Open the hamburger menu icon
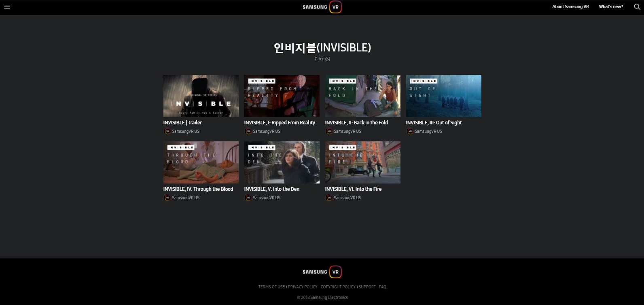The image size is (644, 305). point(7,7)
